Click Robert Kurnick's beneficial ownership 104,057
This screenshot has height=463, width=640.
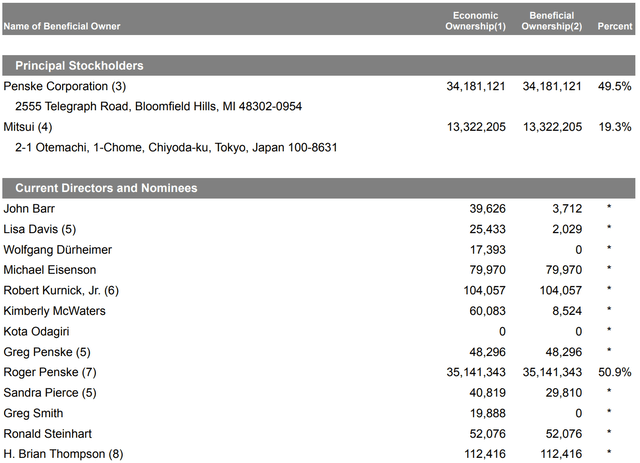(x=561, y=290)
